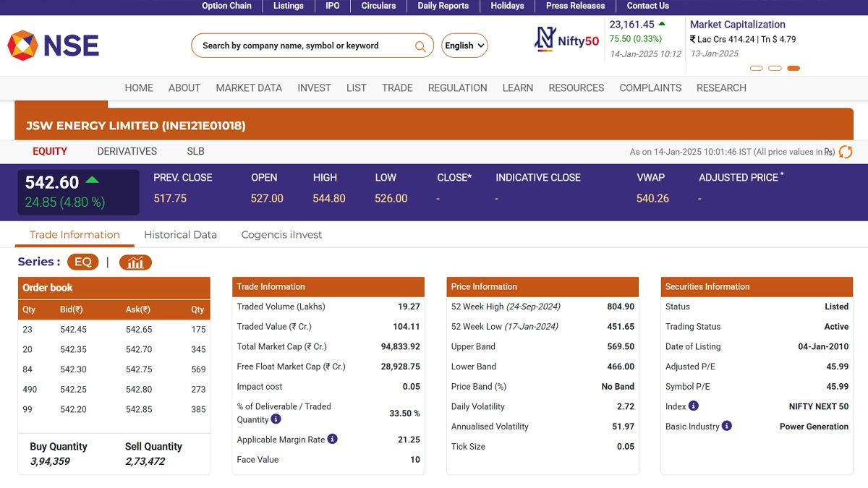Click the company search input field
The width and height of the screenshot is (868, 488).
coord(304,46)
